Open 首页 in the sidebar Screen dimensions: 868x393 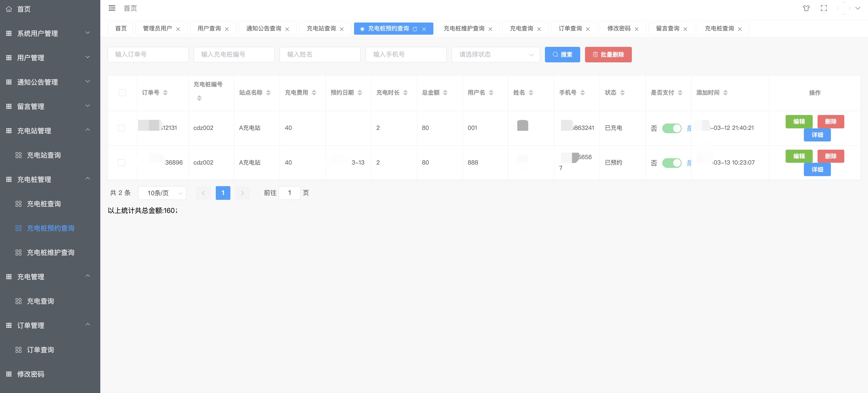tap(50, 9)
